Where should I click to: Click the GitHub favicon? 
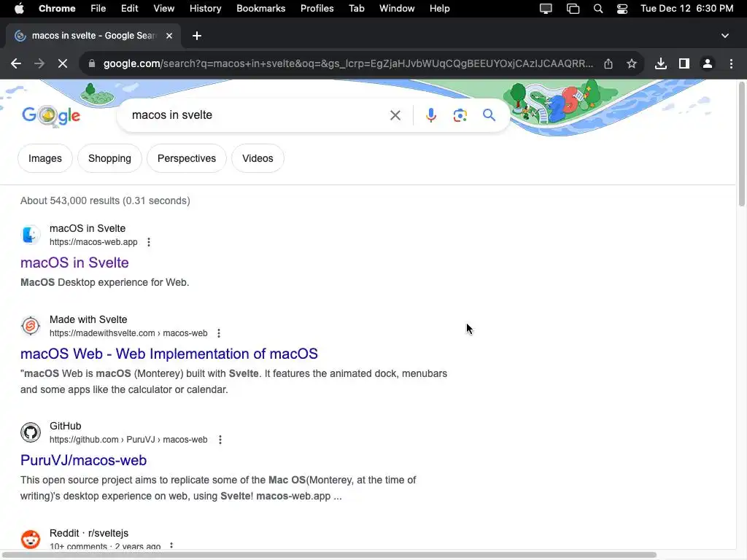[31, 432]
